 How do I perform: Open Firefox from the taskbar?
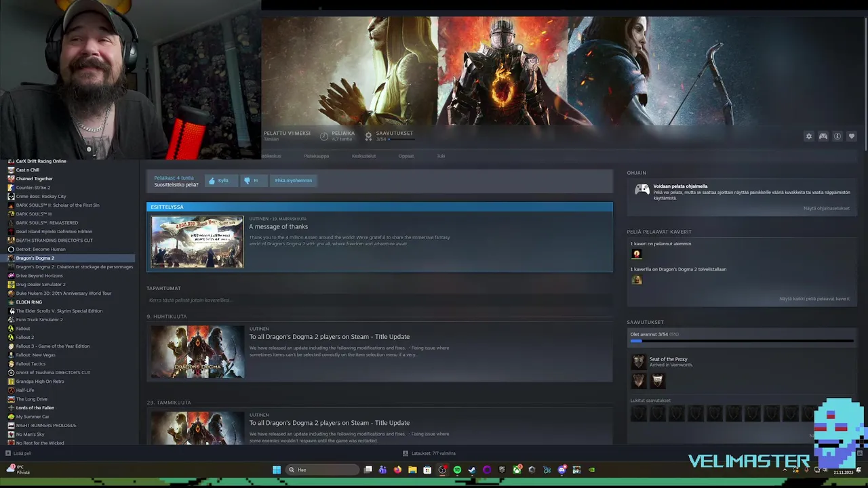pyautogui.click(x=397, y=470)
